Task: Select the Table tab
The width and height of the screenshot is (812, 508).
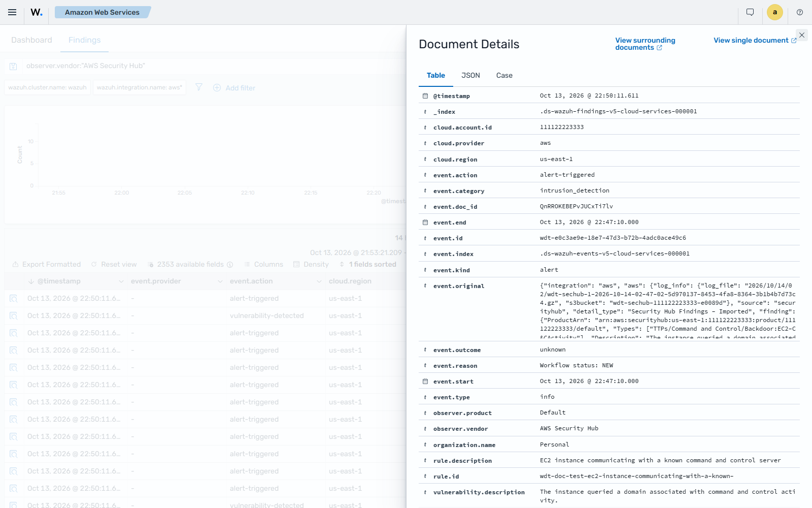Action: coord(436,75)
